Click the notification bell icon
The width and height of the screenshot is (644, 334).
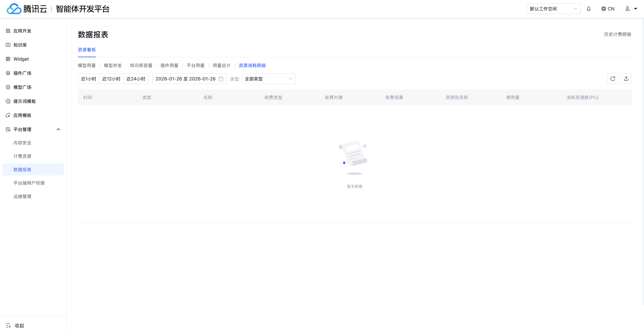[x=588, y=9]
